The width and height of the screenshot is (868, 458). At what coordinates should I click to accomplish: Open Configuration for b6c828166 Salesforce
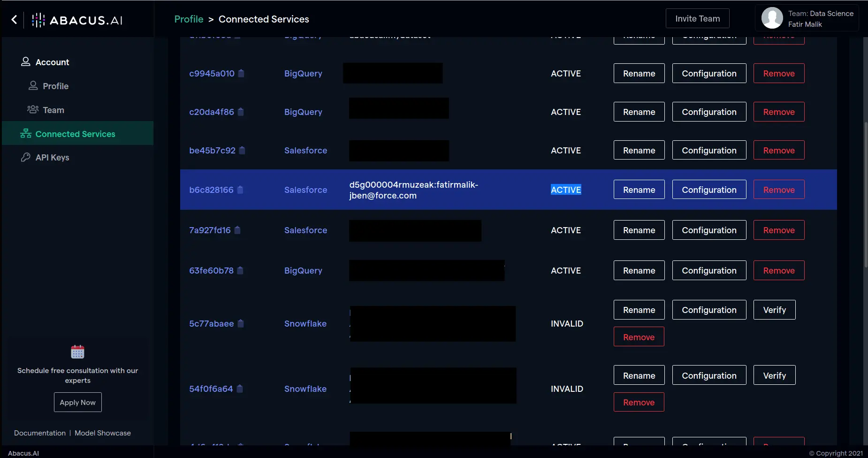[x=709, y=190]
